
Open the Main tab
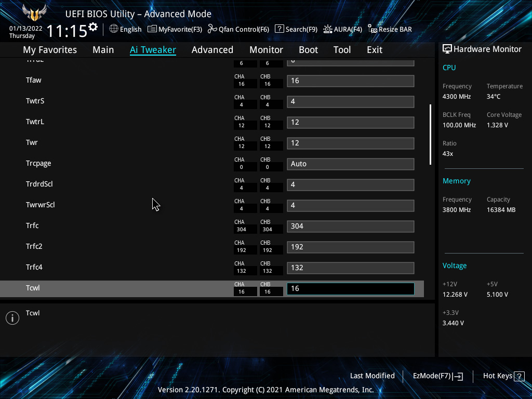pos(103,50)
